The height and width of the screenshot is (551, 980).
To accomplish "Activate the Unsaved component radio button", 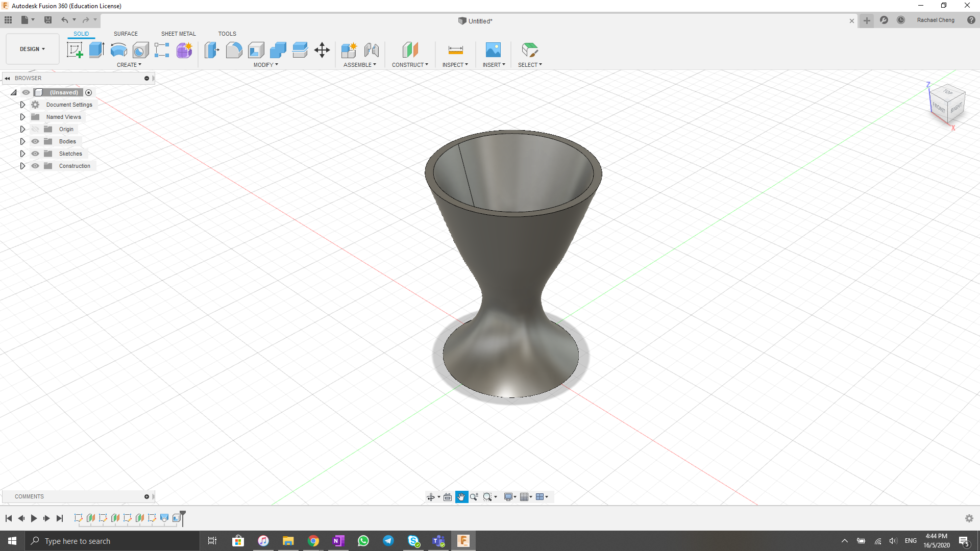I will pos(89,92).
